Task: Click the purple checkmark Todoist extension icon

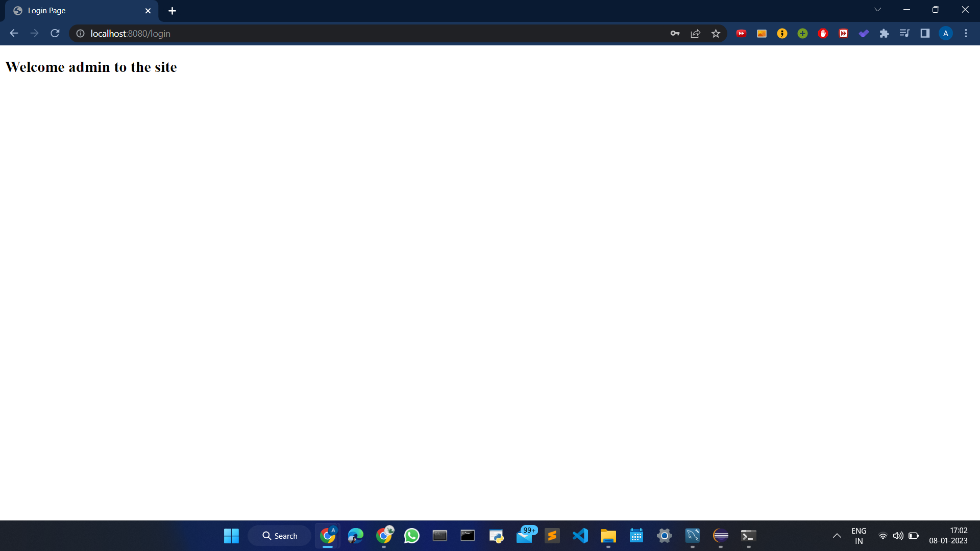Action: (864, 33)
